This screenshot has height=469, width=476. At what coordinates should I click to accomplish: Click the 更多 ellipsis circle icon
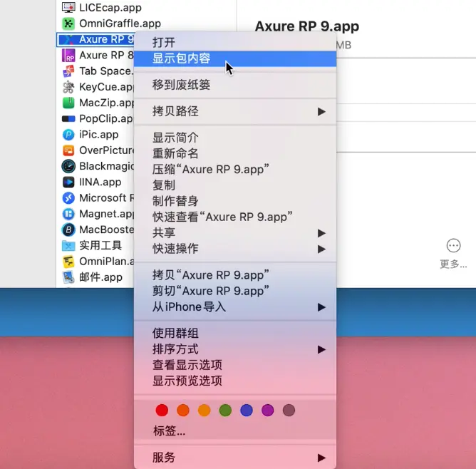453,246
